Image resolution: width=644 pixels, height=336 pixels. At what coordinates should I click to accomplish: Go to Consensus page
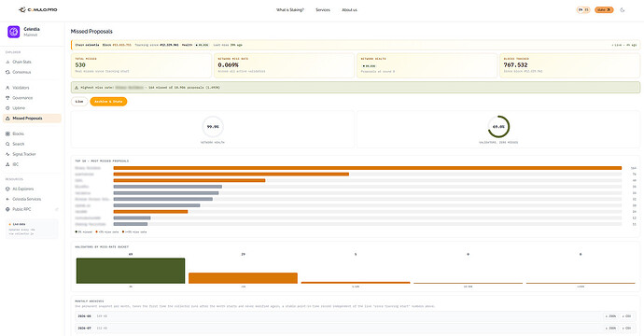point(21,72)
